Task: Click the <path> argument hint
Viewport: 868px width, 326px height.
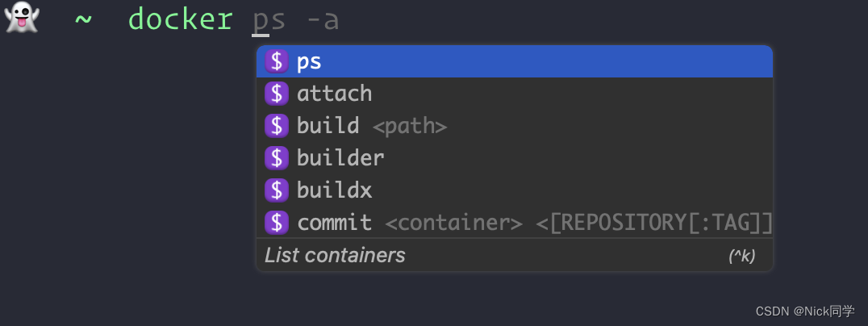Action: [x=410, y=127]
